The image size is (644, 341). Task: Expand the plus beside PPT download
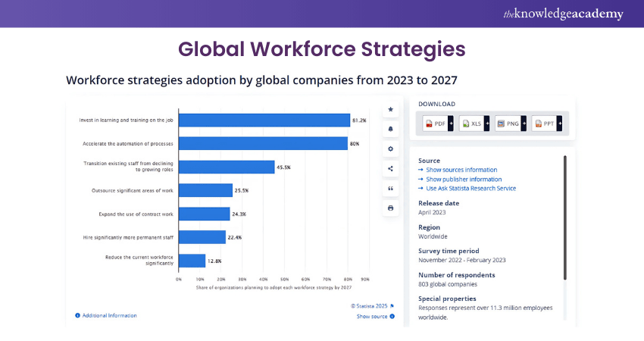click(559, 124)
